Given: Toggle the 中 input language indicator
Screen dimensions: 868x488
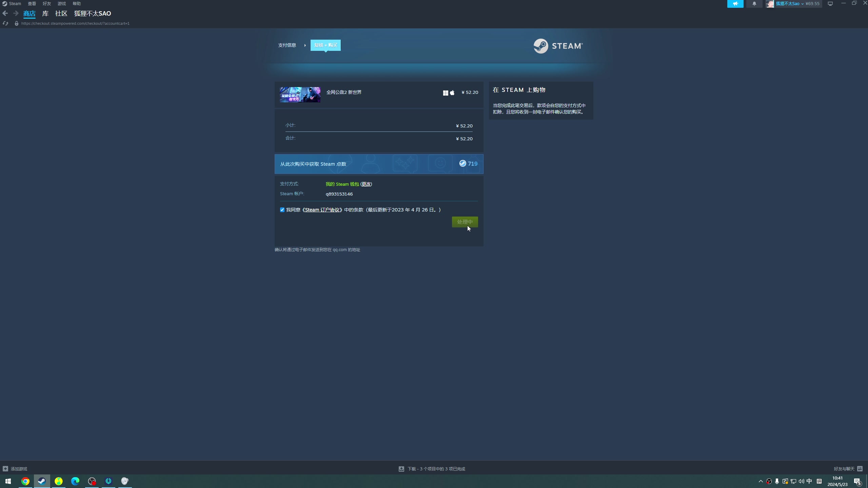Looking at the screenshot, I should 809,481.
